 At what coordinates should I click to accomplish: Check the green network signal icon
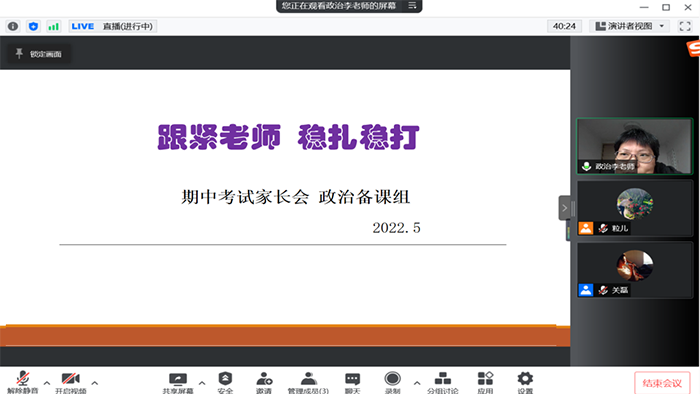(54, 26)
